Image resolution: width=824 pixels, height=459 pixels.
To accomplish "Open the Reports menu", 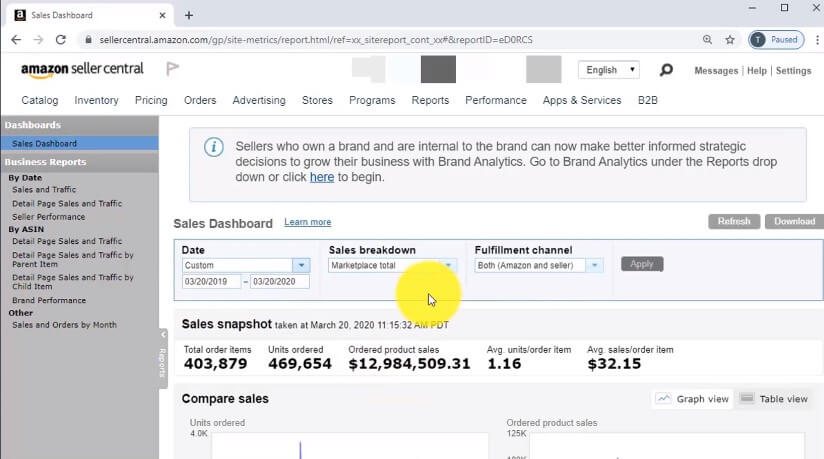I will [x=430, y=100].
